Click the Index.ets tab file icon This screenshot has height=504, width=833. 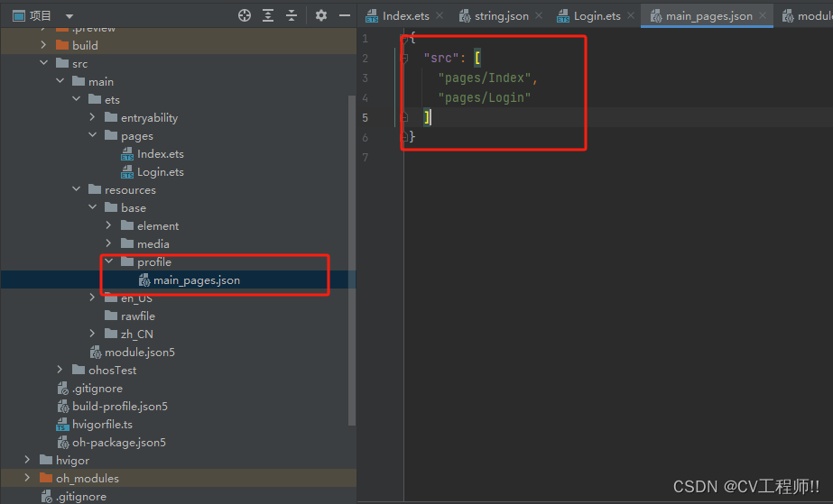372,16
